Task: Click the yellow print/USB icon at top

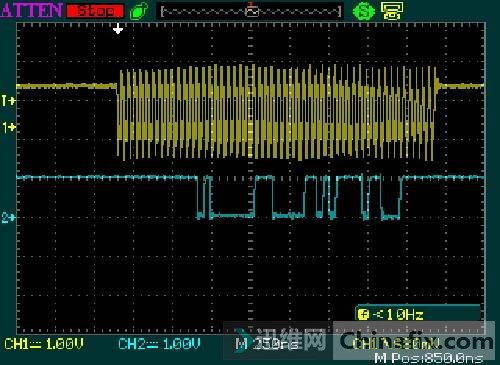Action: tap(392, 11)
